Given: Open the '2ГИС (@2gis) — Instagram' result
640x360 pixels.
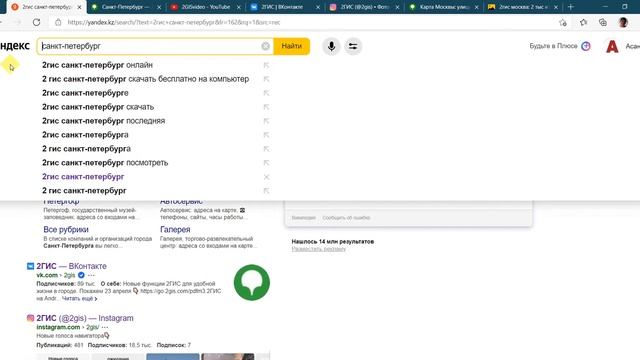Looking at the screenshot, I should [85, 318].
